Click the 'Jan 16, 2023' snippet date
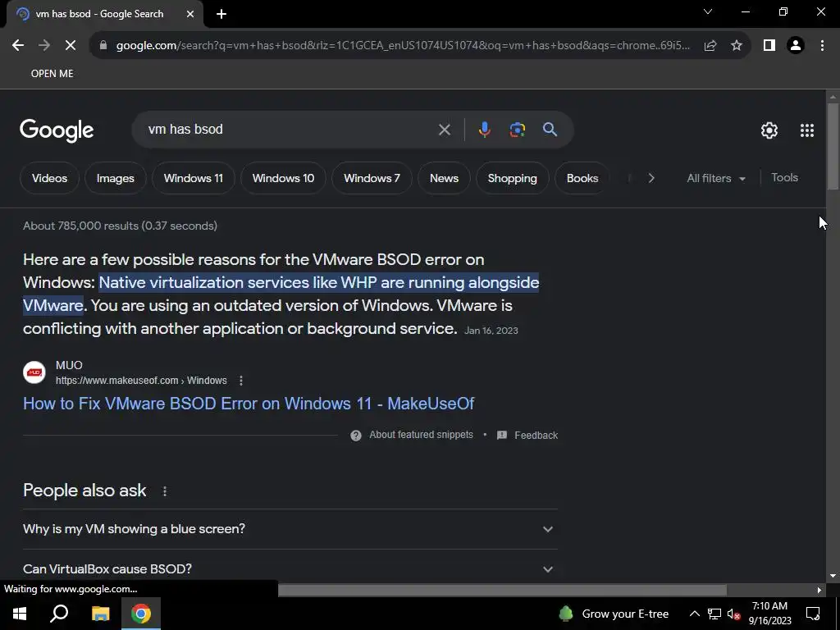 pyautogui.click(x=491, y=331)
